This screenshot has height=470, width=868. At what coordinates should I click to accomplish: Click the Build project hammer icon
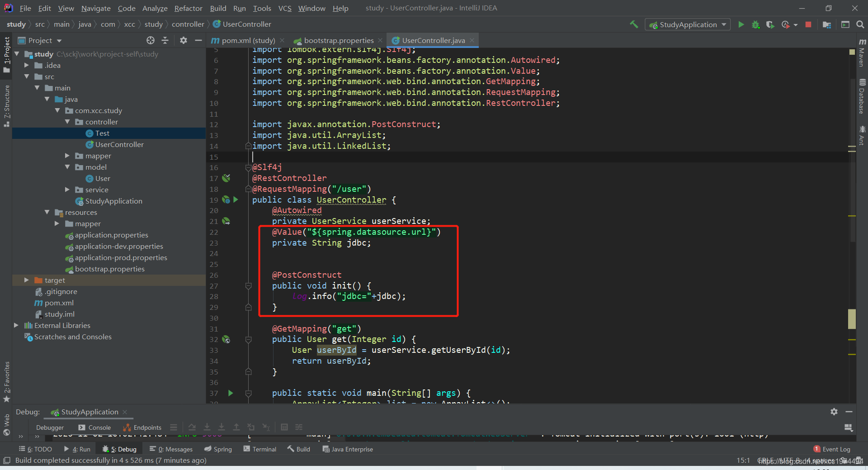coord(634,24)
